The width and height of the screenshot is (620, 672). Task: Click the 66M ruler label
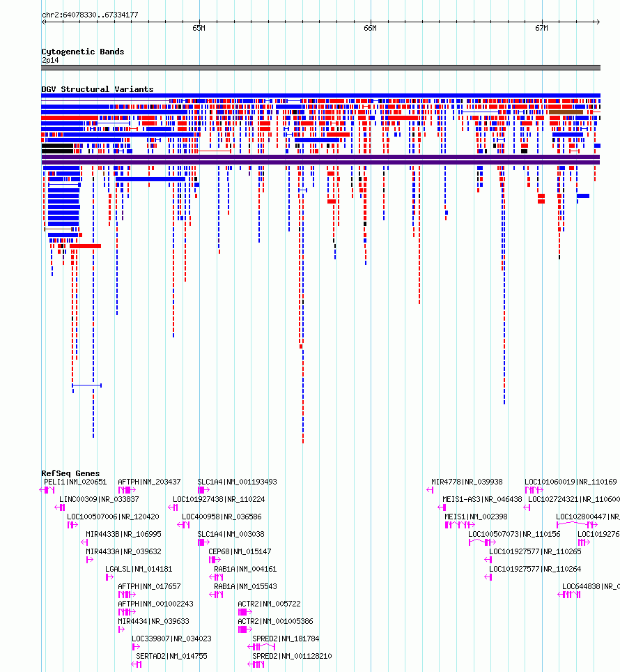pos(370,28)
